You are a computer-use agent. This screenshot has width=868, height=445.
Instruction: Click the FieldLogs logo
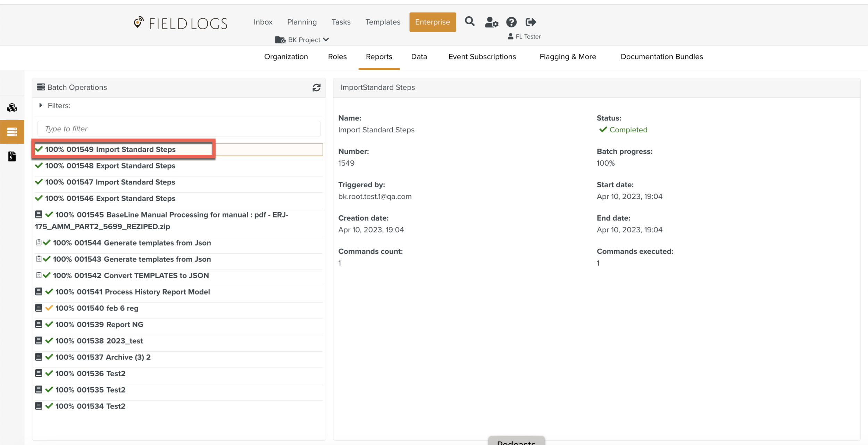click(181, 23)
